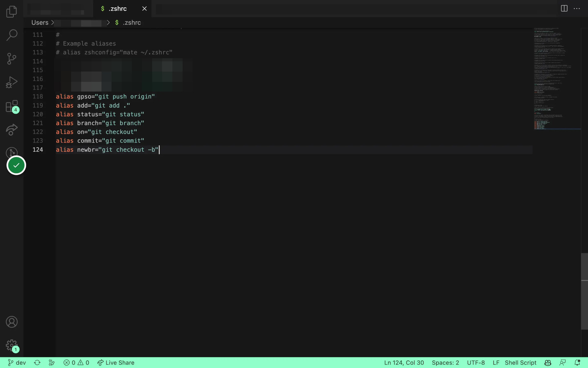This screenshot has width=588, height=368.
Task: Open the Accounts menu icon
Action: (x=12, y=322)
